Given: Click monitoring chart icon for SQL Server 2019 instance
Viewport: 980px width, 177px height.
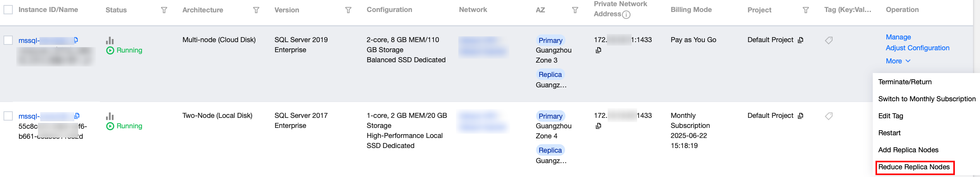Looking at the screenshot, I should coord(110,41).
